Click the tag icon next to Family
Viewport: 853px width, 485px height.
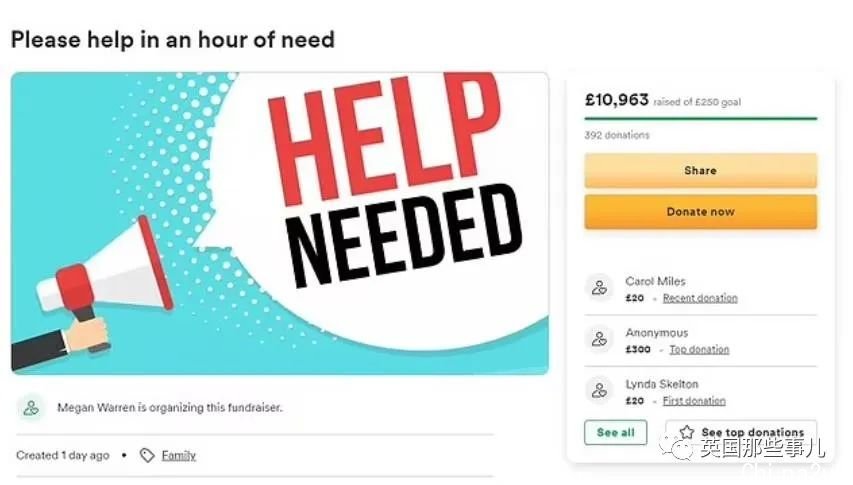pos(147,455)
